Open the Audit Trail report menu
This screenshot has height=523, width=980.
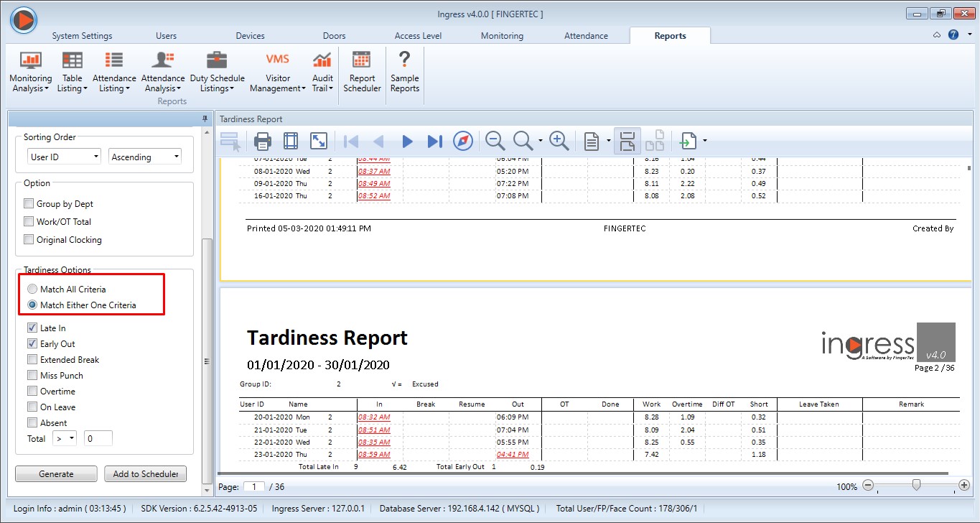click(322, 72)
